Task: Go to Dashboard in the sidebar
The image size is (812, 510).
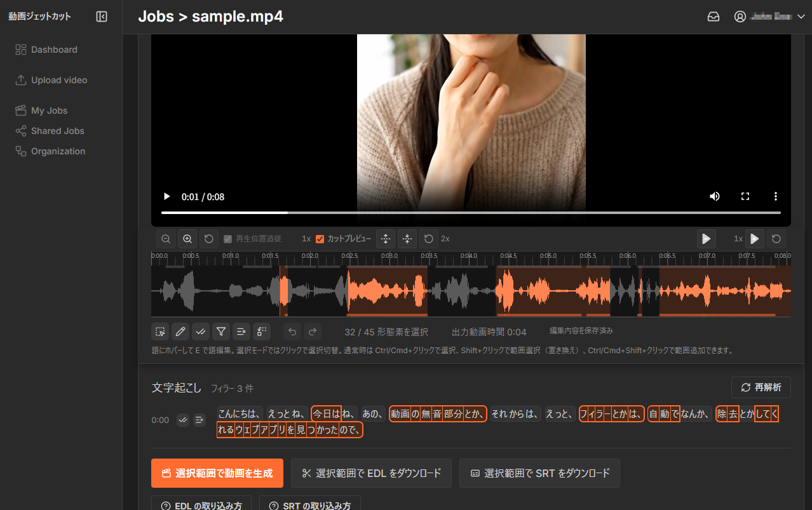Action: pos(46,50)
